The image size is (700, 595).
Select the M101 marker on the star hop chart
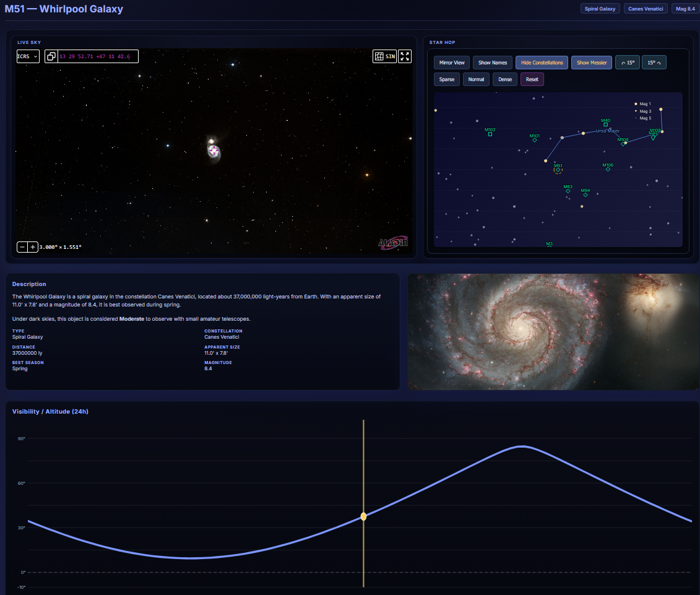534,140
